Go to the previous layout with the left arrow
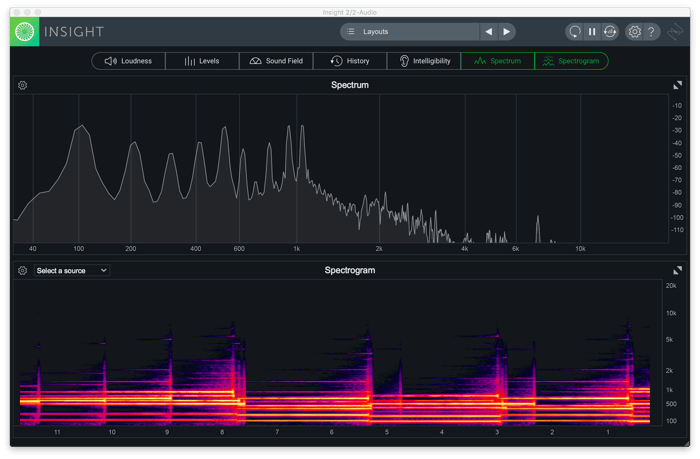700x459 pixels. pos(489,32)
